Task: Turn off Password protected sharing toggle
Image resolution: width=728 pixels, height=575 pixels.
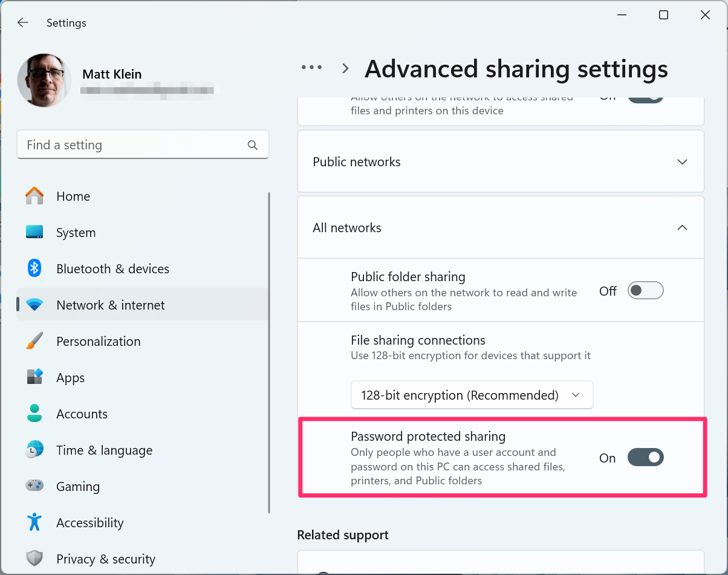Action: 646,458
